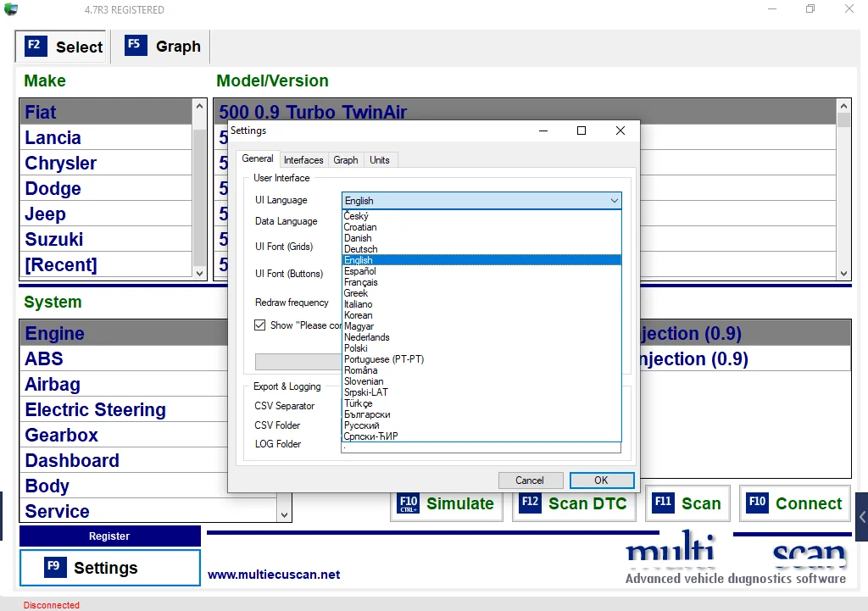Select 500 0.9 Turbo TwinAir model
868x611 pixels.
tap(525, 112)
